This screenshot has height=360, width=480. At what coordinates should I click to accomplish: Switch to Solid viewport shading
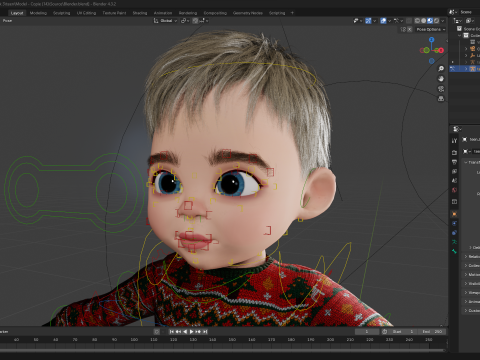(x=424, y=21)
